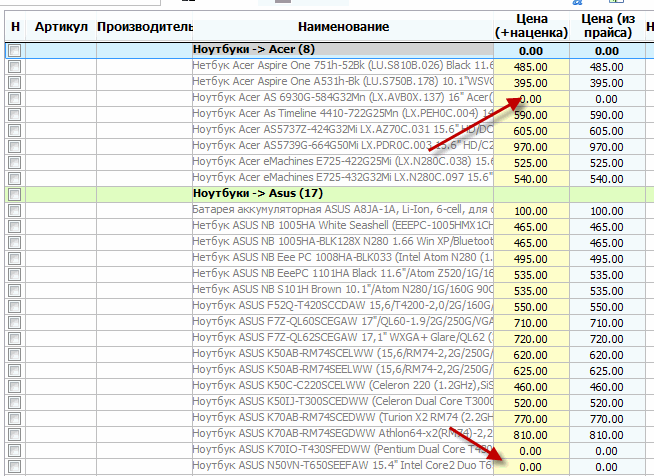Mark checkbox for ASUS 1005HA White Seashell row
The image size is (654, 476).
coord(15,227)
